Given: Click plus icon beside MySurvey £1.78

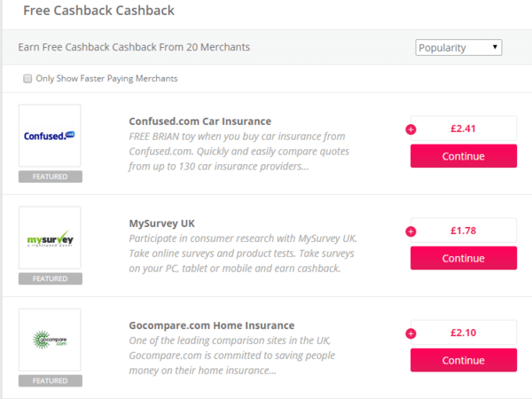Looking at the screenshot, I should pos(411,231).
